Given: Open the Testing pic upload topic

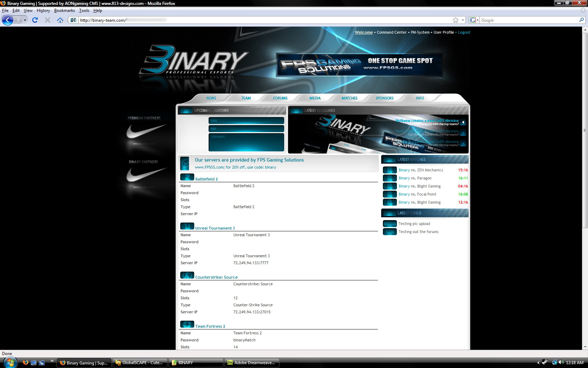Looking at the screenshot, I should 414,224.
